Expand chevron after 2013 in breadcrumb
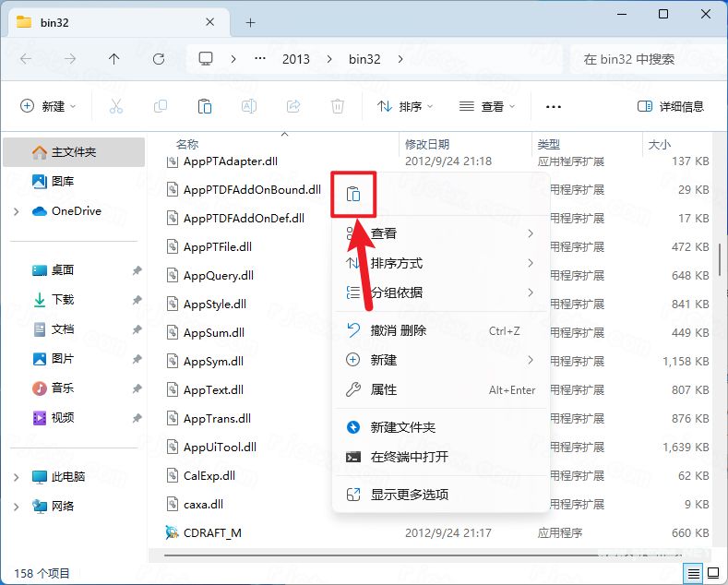The image size is (728, 585). (x=329, y=59)
